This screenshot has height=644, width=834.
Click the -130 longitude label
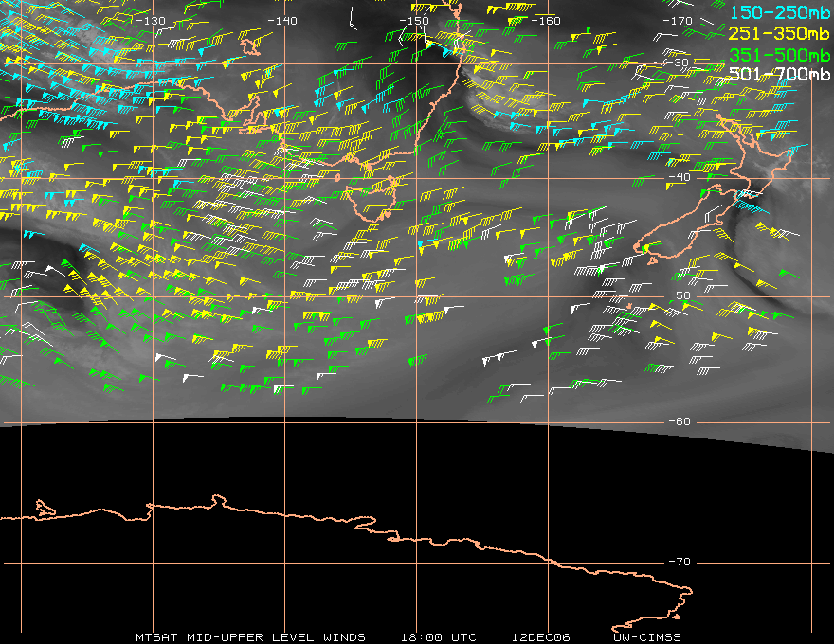(x=151, y=21)
